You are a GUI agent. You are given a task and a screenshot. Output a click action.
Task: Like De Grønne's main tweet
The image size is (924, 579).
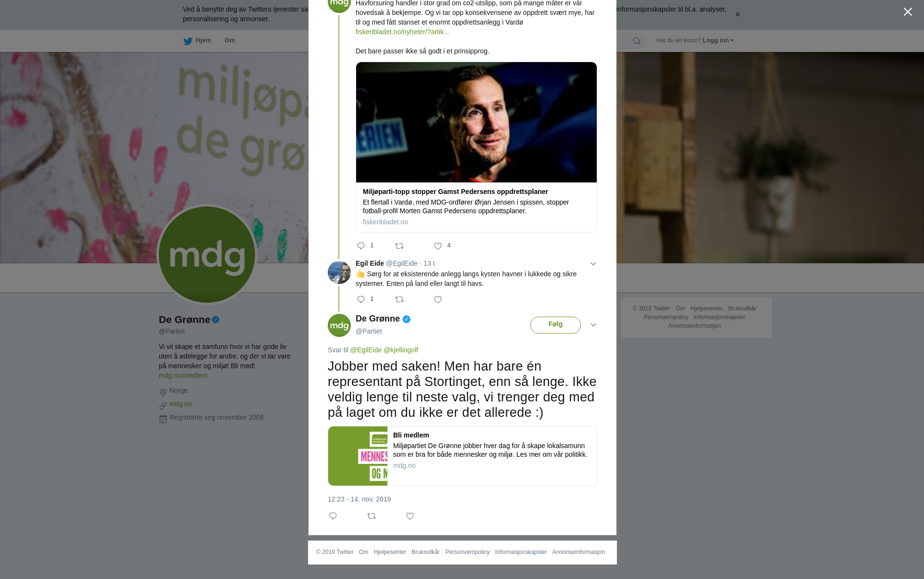pos(410,516)
